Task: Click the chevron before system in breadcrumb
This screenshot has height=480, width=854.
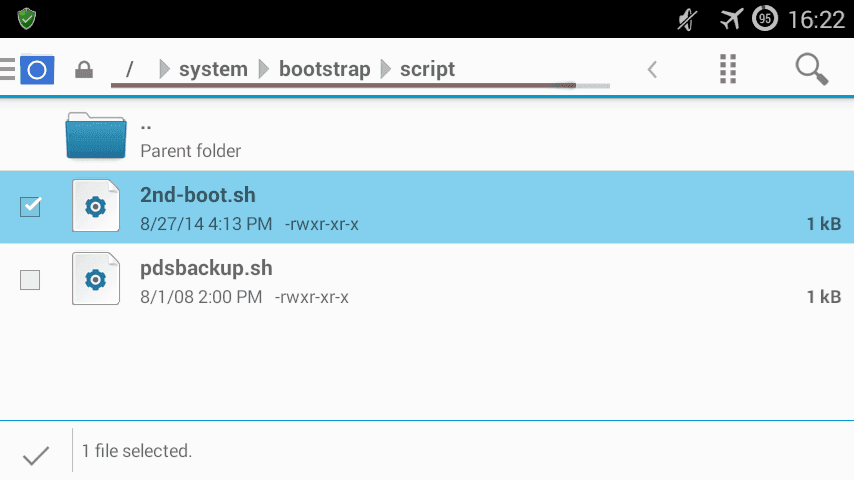Action: coord(164,69)
